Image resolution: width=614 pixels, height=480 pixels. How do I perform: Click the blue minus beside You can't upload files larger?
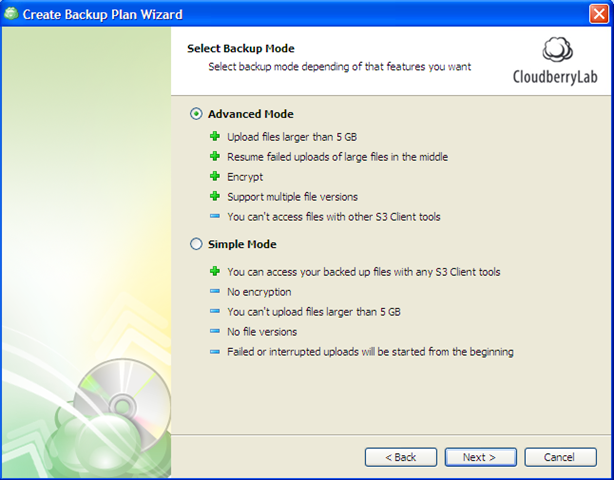(215, 311)
